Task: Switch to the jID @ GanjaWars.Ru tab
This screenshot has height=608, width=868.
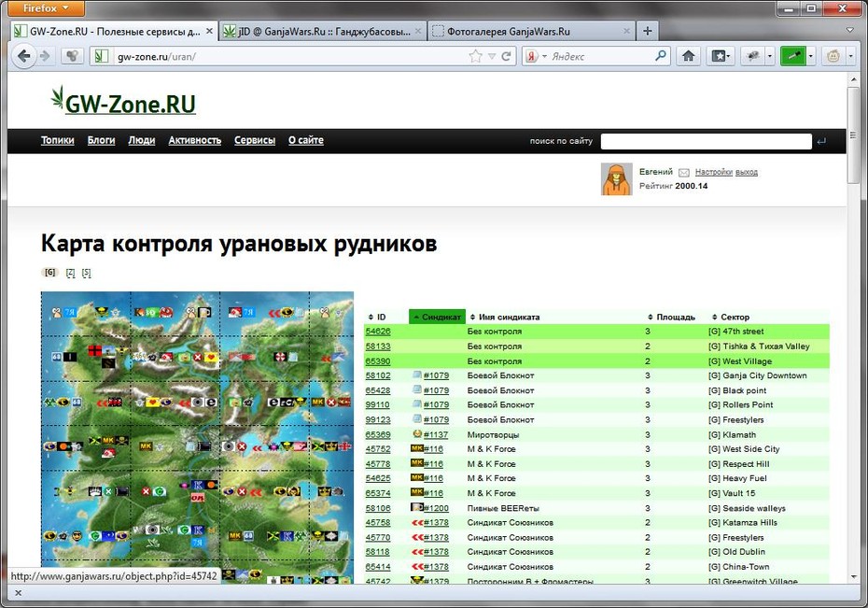Action: [322, 32]
